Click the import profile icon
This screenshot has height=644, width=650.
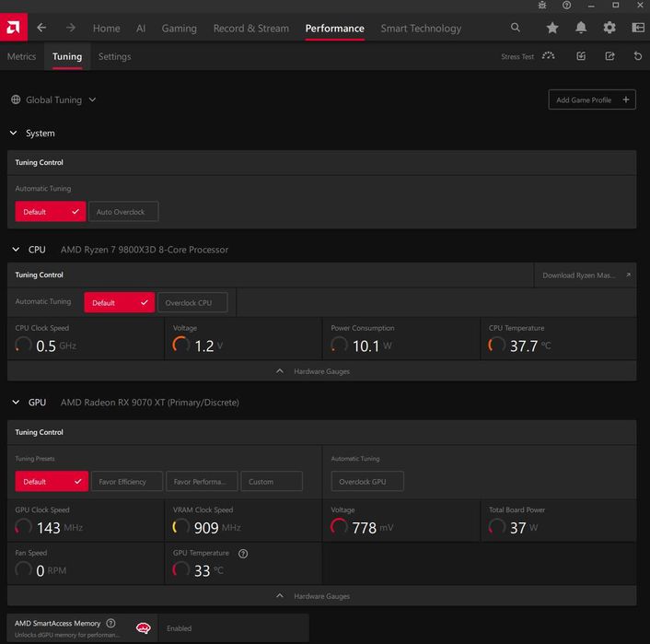pyautogui.click(x=581, y=56)
